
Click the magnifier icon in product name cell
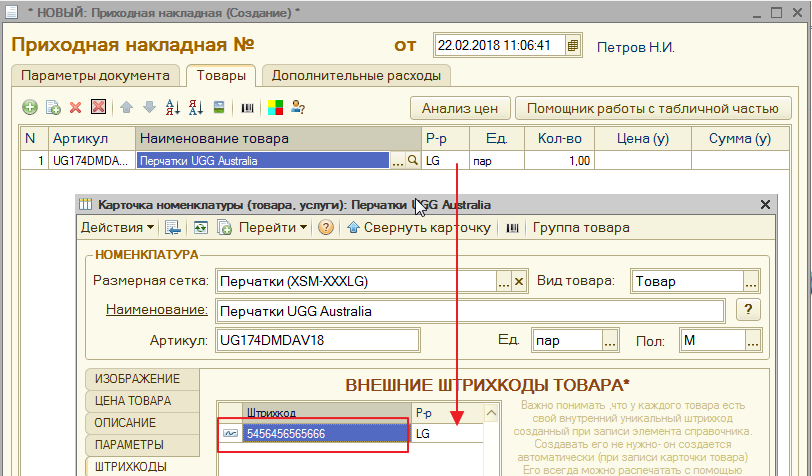pyautogui.click(x=413, y=161)
